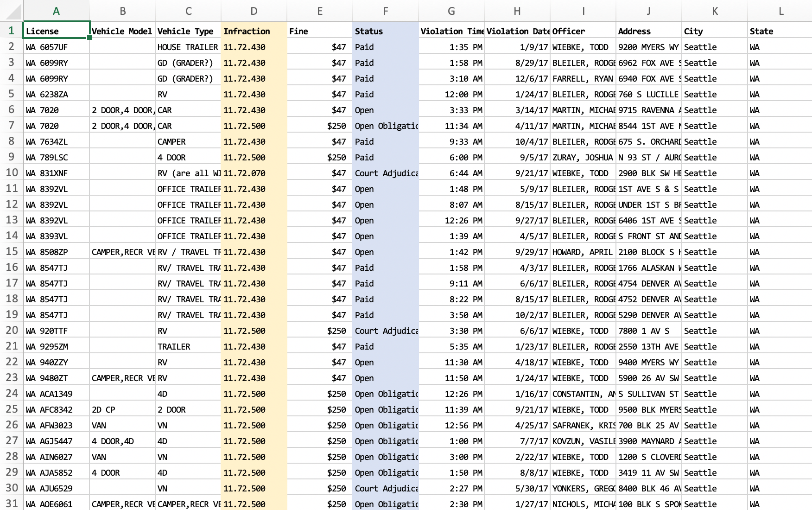Select cell WA 920TTF
Screen dimensions: 812x510
tap(56, 331)
